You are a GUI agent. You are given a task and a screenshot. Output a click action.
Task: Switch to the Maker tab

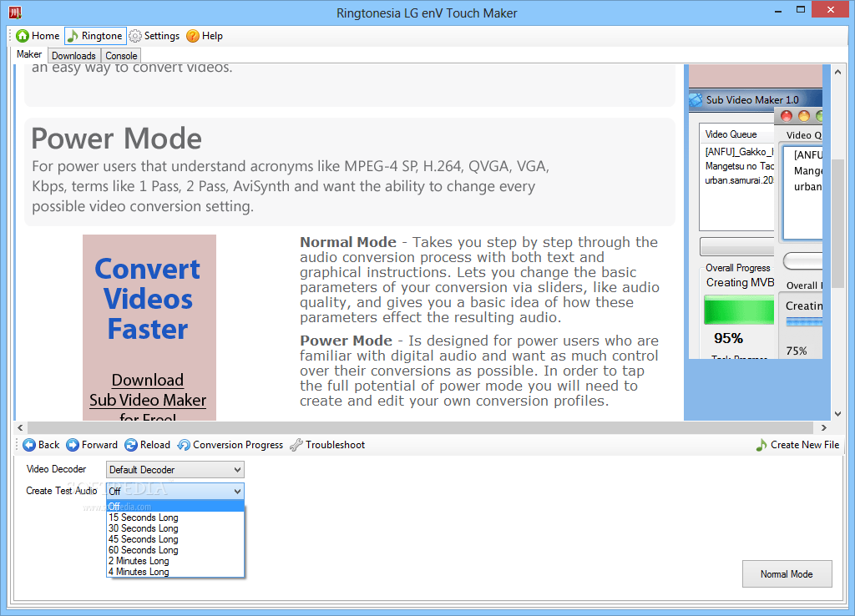pyautogui.click(x=29, y=54)
